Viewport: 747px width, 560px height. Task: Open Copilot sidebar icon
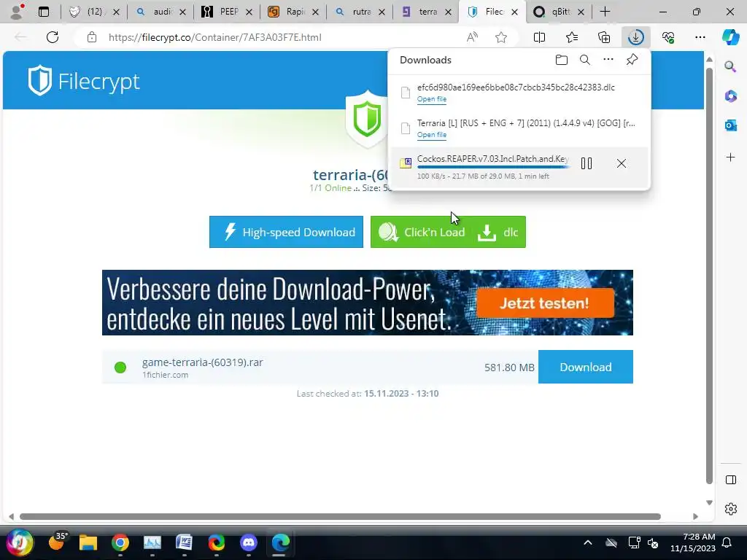pos(730,37)
